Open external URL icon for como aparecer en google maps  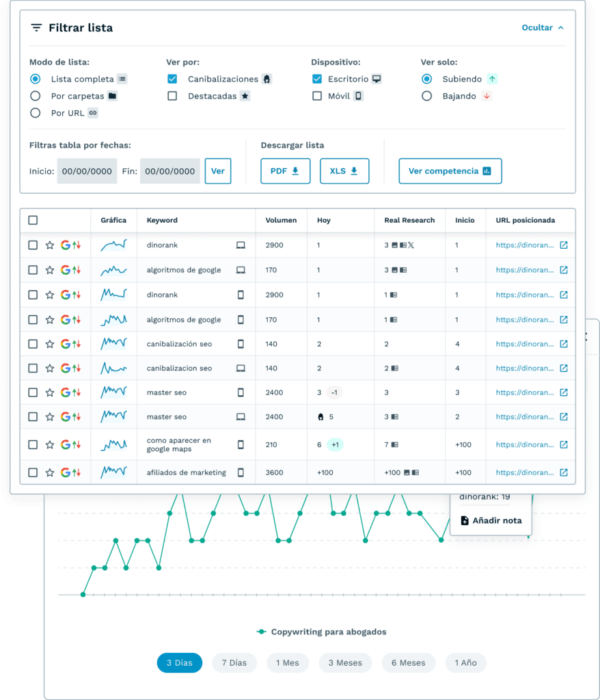564,444
